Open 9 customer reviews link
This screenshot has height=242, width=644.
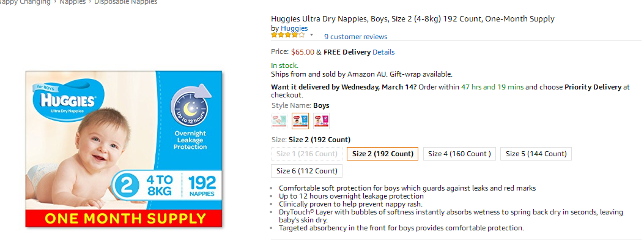(x=356, y=37)
